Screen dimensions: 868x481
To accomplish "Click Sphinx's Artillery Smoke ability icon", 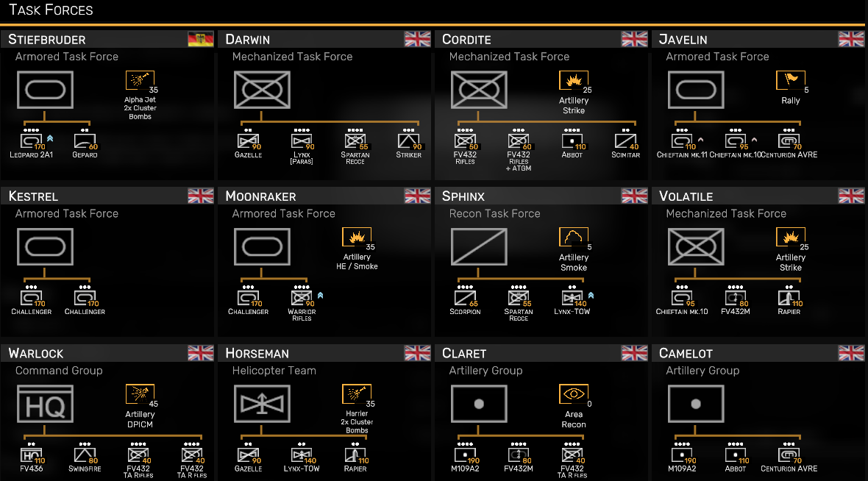I will pos(574,237).
